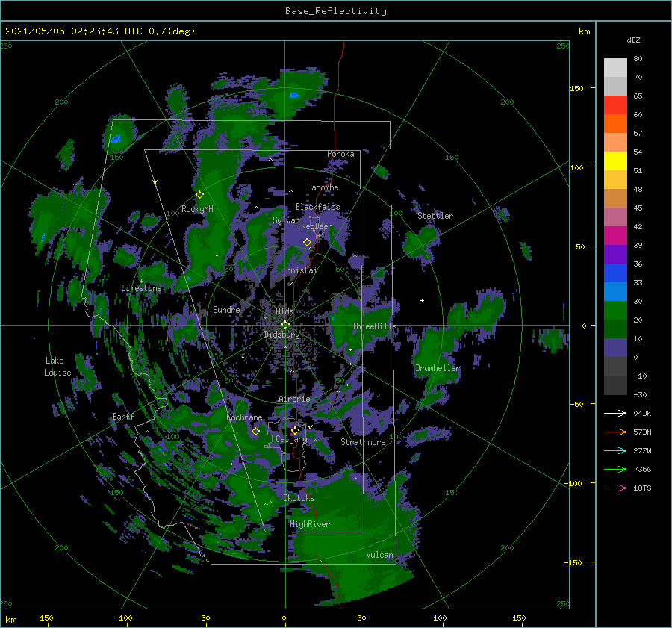
Task: Click the yellow station marker at RedDeer
Action: pos(307,242)
